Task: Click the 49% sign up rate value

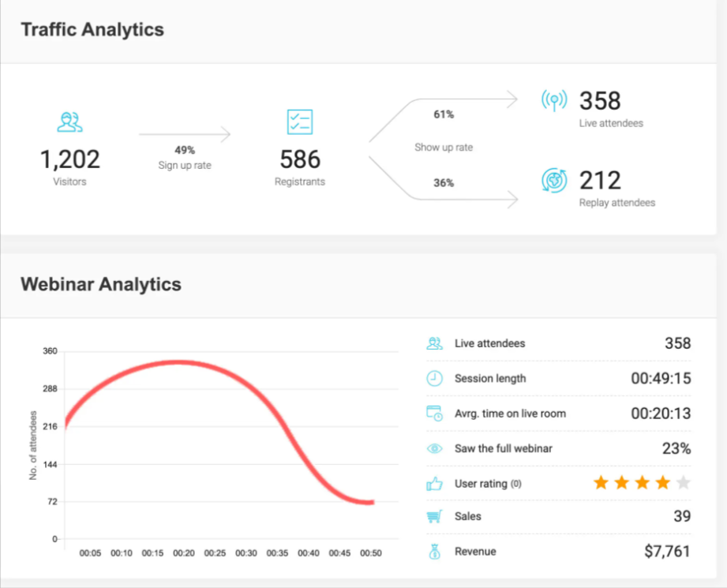Action: (x=185, y=150)
